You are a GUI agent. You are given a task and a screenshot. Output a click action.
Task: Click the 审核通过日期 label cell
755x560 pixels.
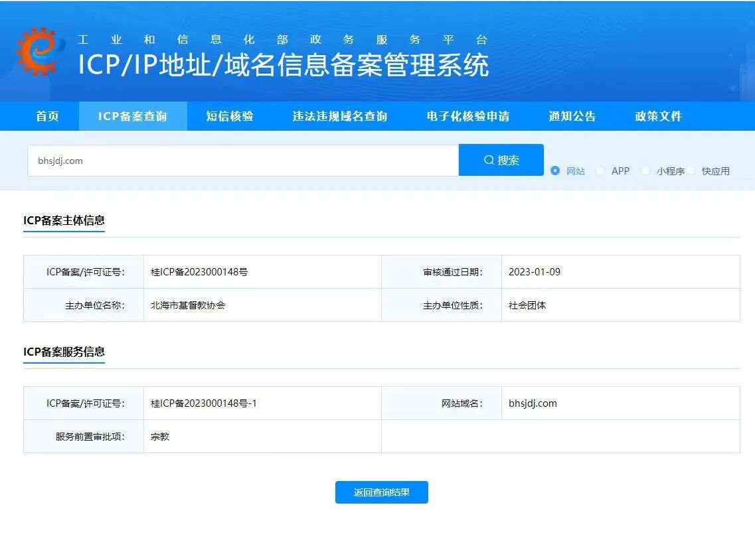pyautogui.click(x=442, y=272)
